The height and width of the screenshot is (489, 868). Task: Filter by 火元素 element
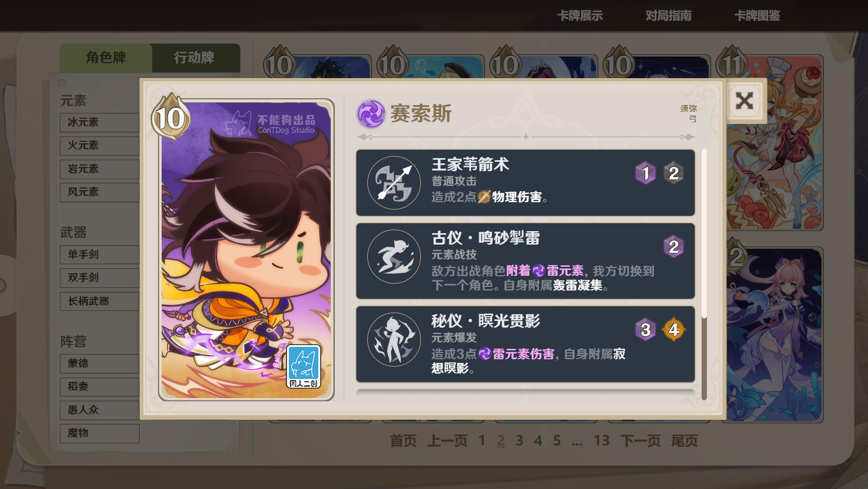tap(100, 145)
